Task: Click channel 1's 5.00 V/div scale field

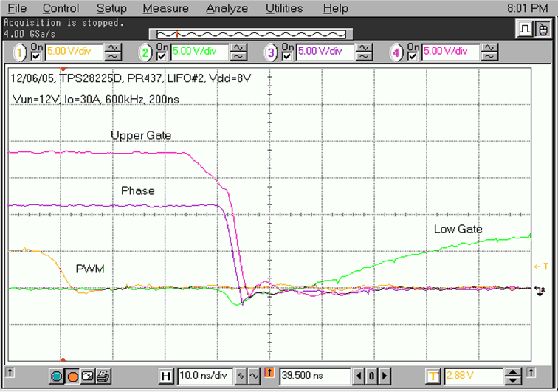Action: point(74,52)
